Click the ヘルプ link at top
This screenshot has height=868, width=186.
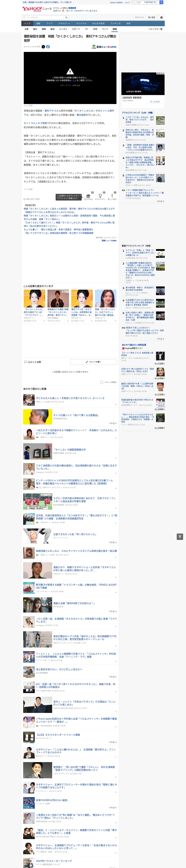(x=127, y=2)
